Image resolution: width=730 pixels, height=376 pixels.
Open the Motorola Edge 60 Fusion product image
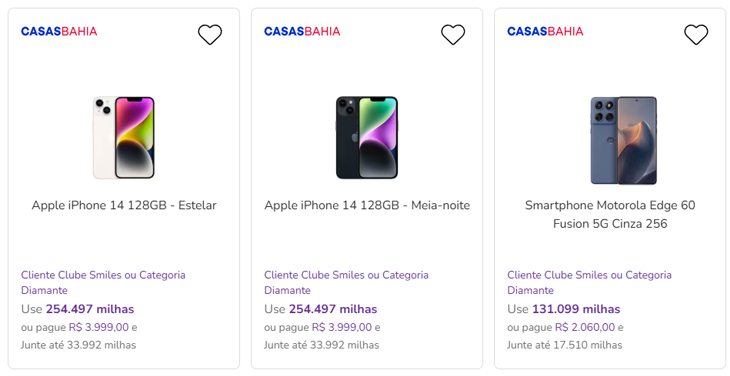click(x=624, y=140)
